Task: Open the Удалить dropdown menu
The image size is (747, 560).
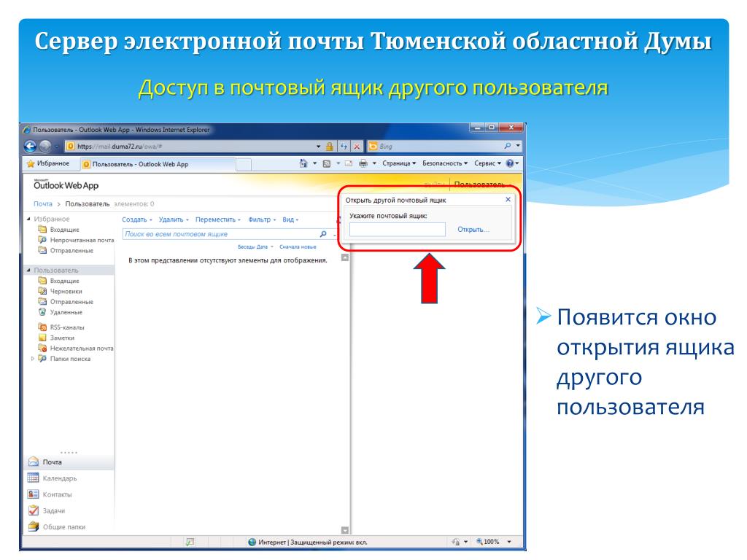Action: coord(174,219)
